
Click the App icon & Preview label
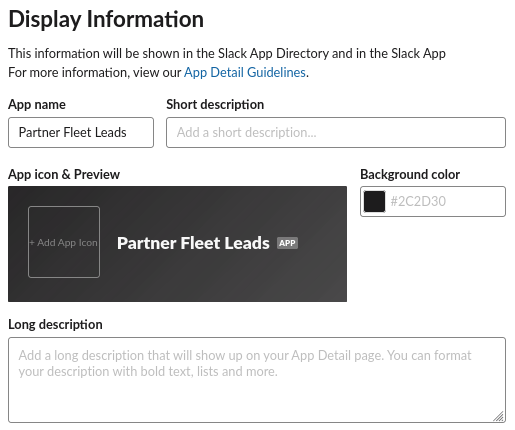(x=64, y=174)
